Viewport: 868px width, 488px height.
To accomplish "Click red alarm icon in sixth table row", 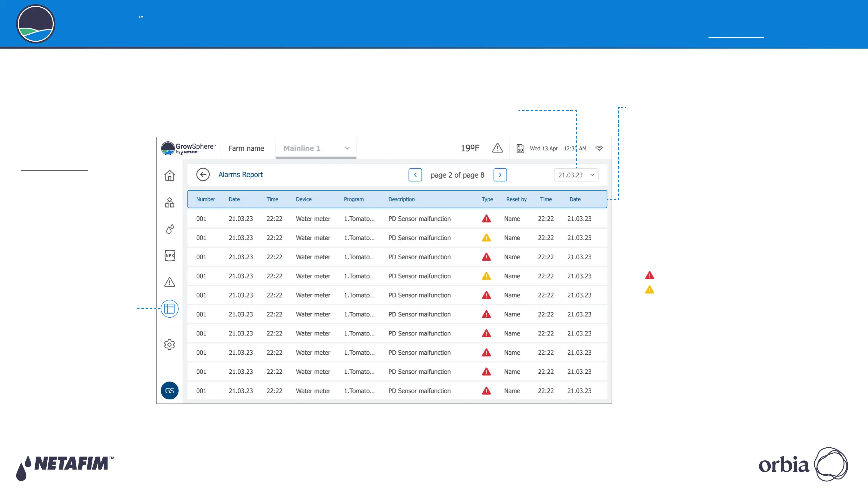I will click(x=486, y=314).
